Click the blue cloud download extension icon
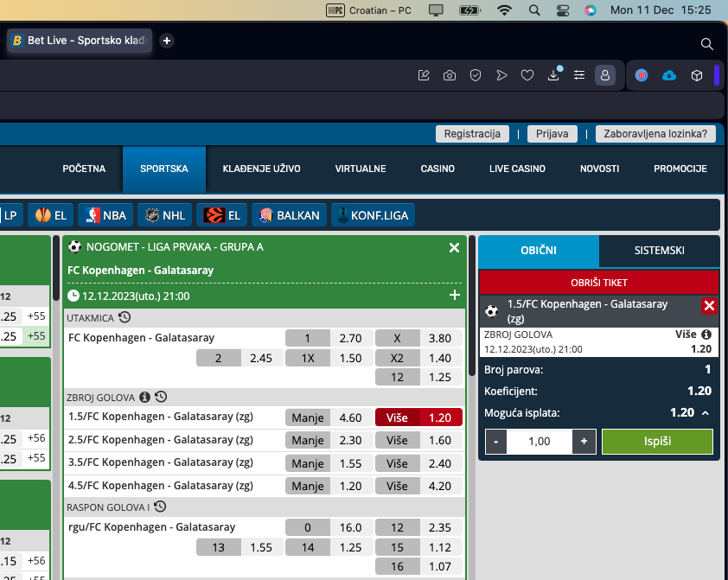The width and height of the screenshot is (728, 580). [x=669, y=75]
